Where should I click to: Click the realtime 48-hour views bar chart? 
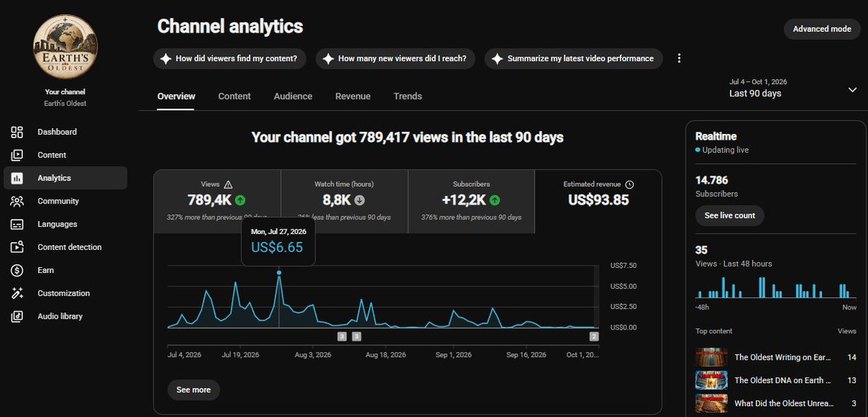776,287
